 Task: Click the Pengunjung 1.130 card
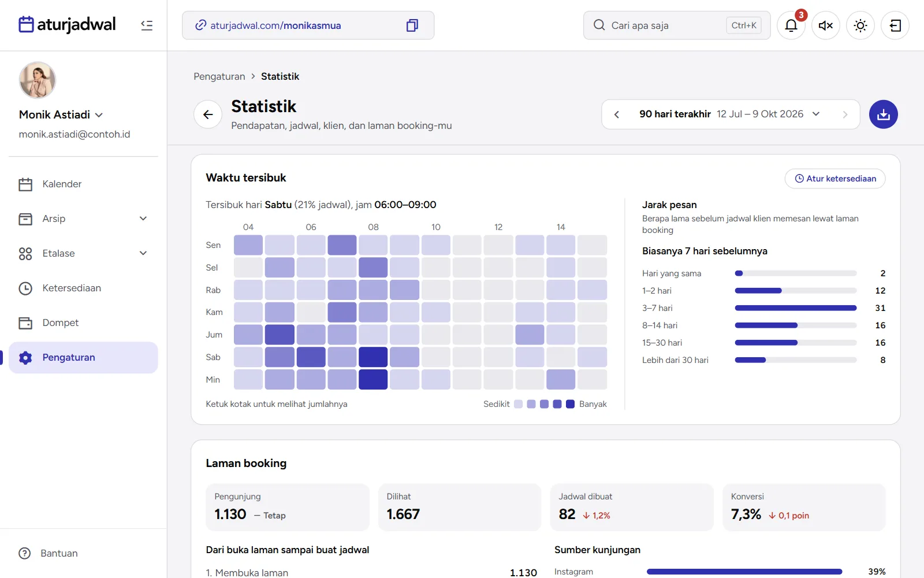(288, 507)
